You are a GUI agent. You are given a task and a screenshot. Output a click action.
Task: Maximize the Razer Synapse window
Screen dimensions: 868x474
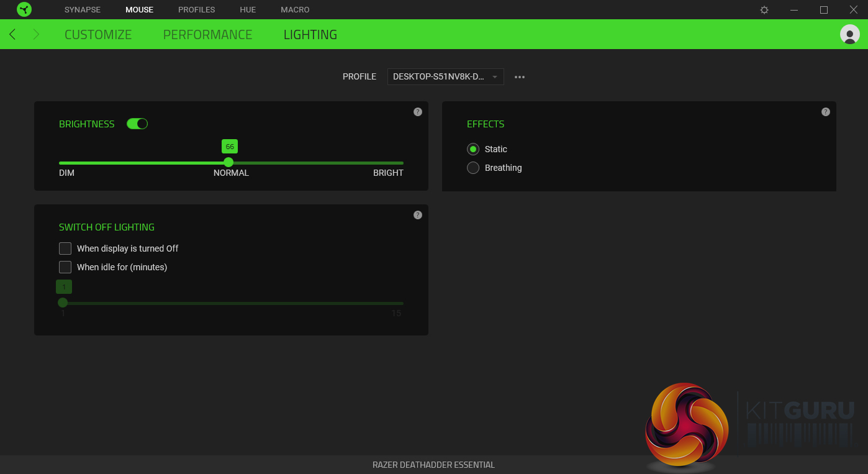(824, 10)
